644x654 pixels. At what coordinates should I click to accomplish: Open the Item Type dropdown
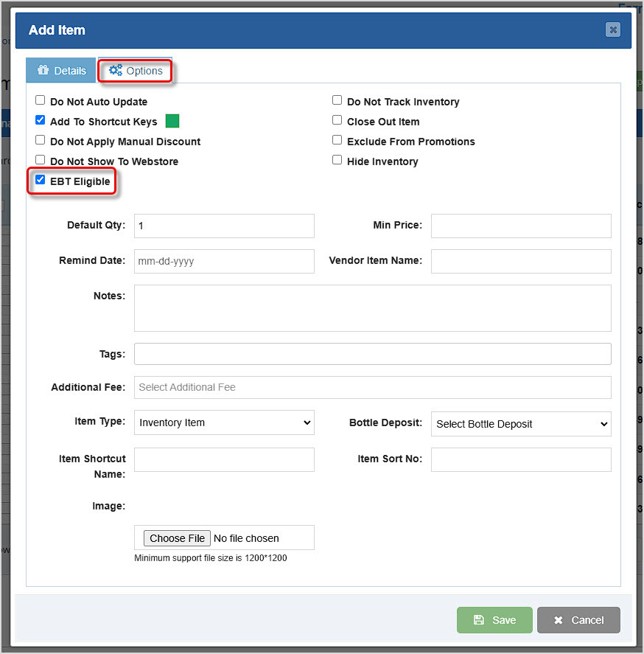pos(224,422)
